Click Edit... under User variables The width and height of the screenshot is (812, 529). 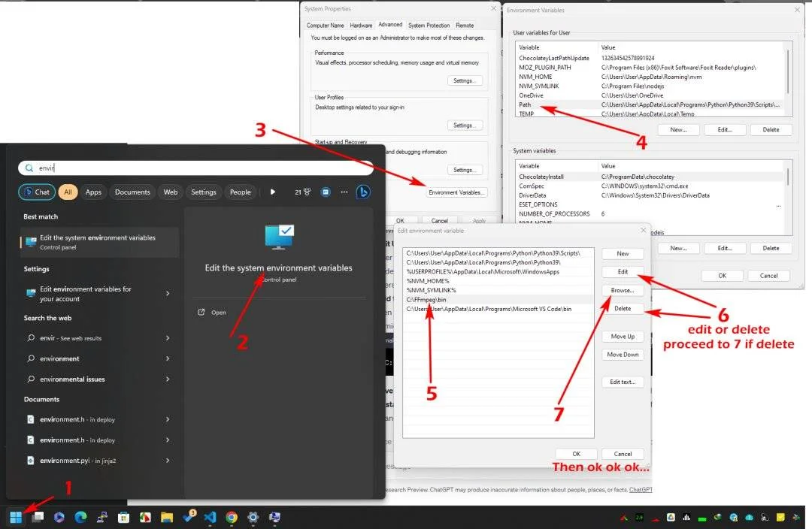click(x=725, y=129)
